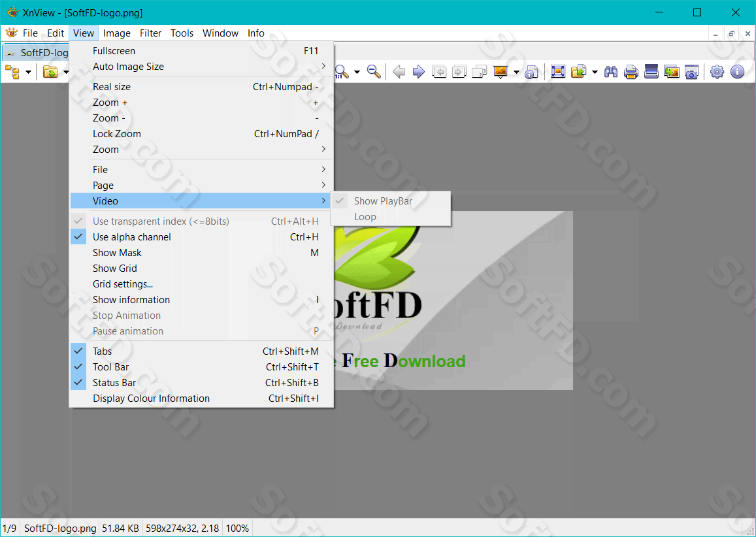Click the screen capture camera icon
Screen dimensions: 756x537
(691, 73)
